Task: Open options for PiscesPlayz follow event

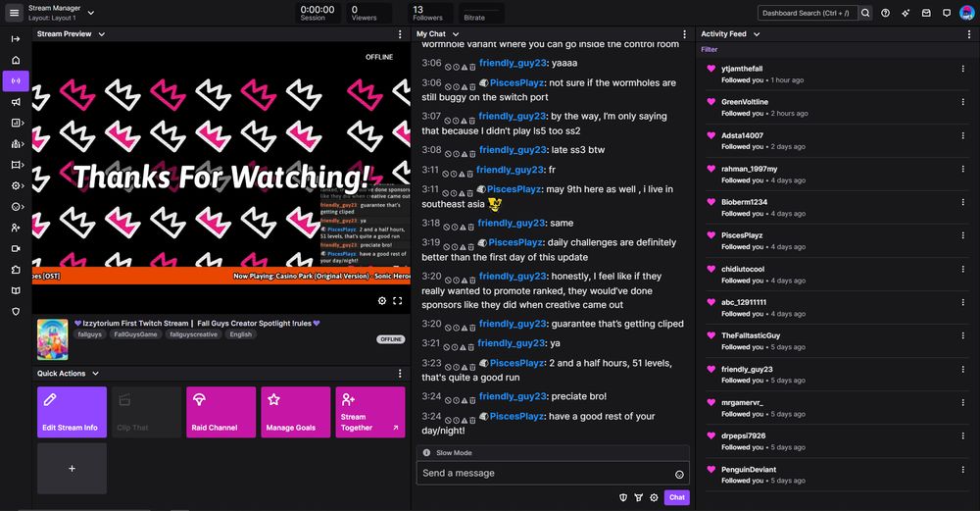Action: pos(963,235)
